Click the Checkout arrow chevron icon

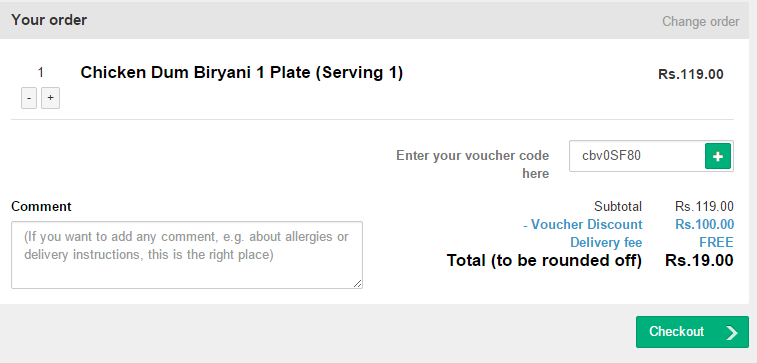(732, 332)
